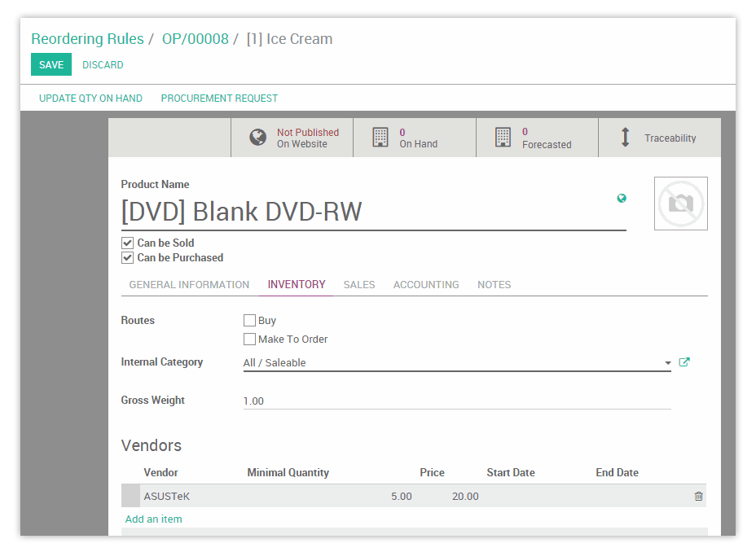Disable the Can be Purchased option
This screenshot has width=756, height=552.
point(128,257)
